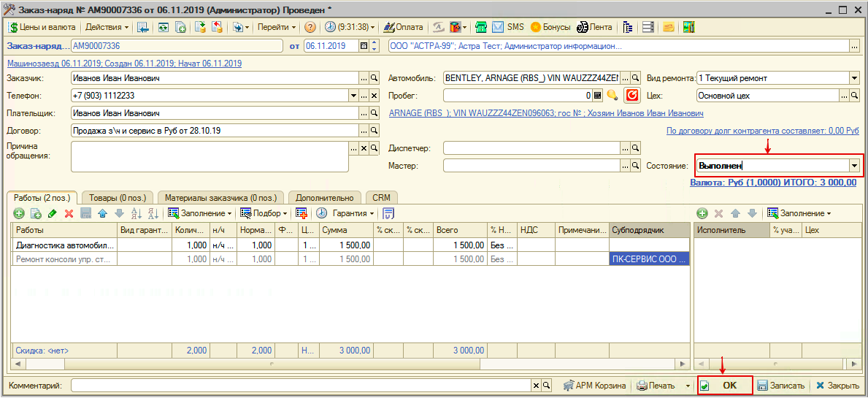Screen dimensions: 868x398
Task: Switch to Работы (2 поз.) tab
Action: coord(42,198)
